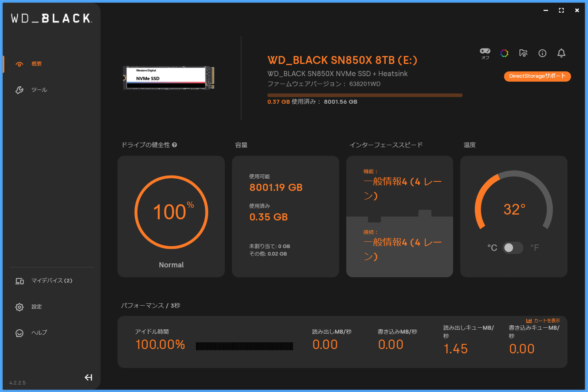Click the 書き込みキューMB/秒 0.00 value
The width and height of the screenshot is (588, 392).
coord(522,349)
